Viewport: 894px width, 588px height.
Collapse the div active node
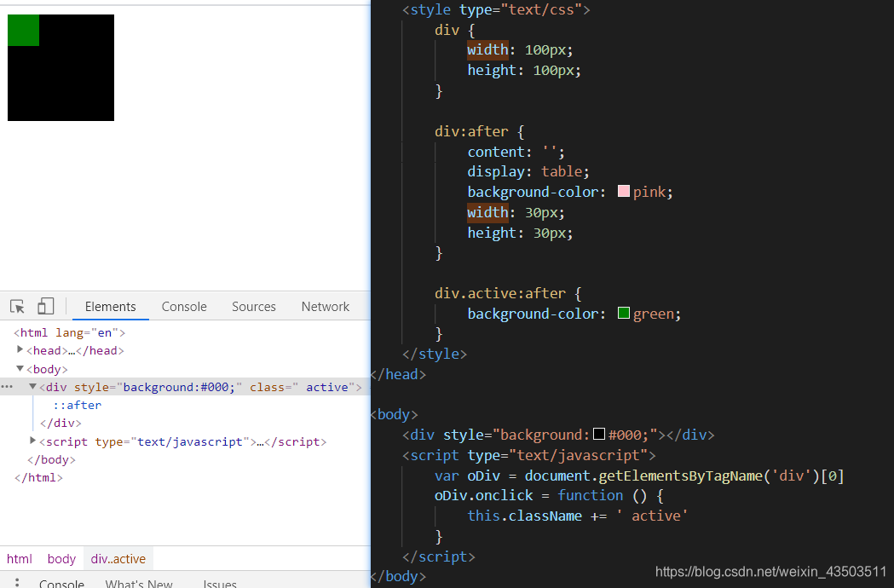point(32,387)
